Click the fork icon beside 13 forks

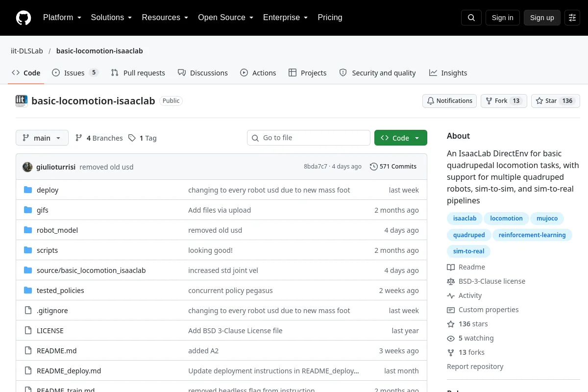point(451,352)
